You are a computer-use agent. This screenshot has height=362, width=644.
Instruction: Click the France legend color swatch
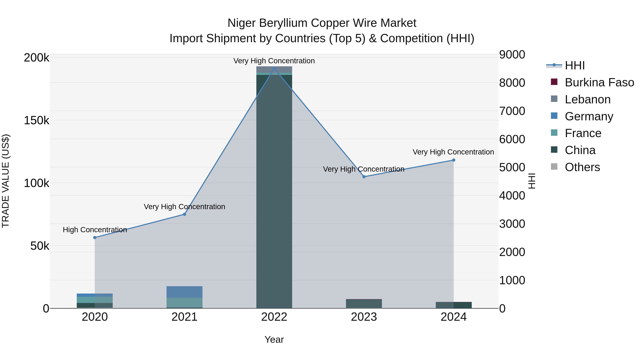pos(554,133)
